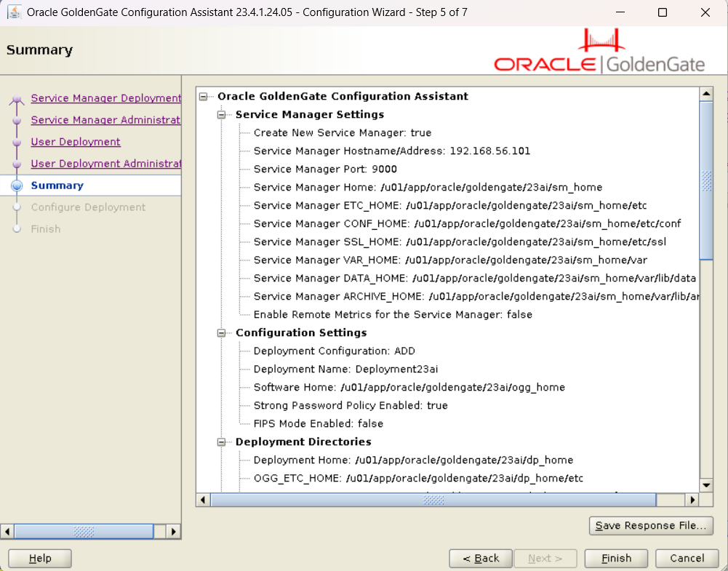Click Save Response File button
The width and height of the screenshot is (728, 571).
650,525
